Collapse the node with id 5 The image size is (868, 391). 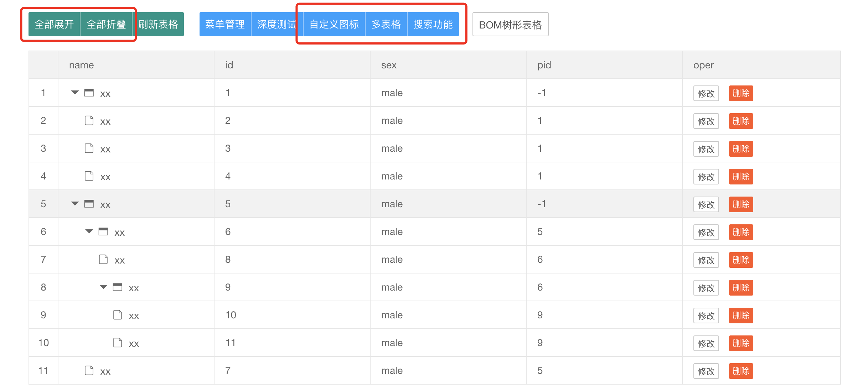[x=74, y=204]
